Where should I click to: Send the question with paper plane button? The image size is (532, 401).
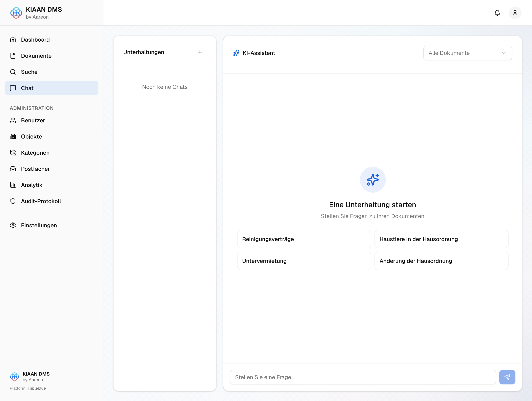pyautogui.click(x=507, y=377)
